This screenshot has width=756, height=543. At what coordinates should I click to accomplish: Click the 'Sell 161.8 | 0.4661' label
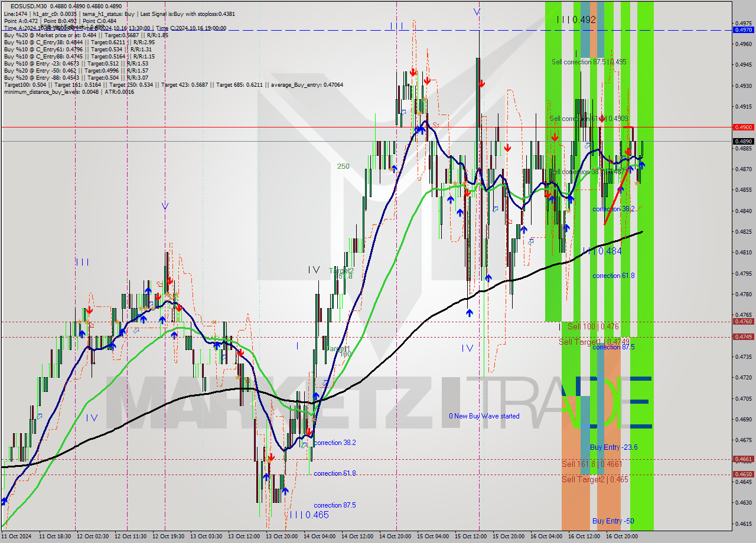point(592,464)
